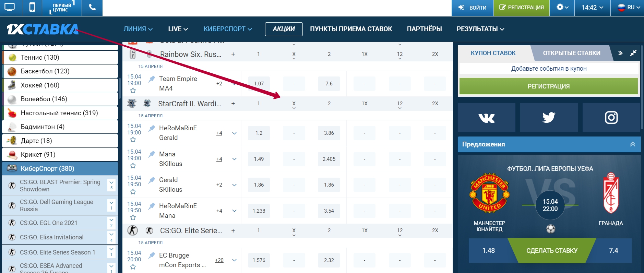The image size is (644, 273).
Task: Open the mobile version phone icon
Action: click(x=32, y=8)
